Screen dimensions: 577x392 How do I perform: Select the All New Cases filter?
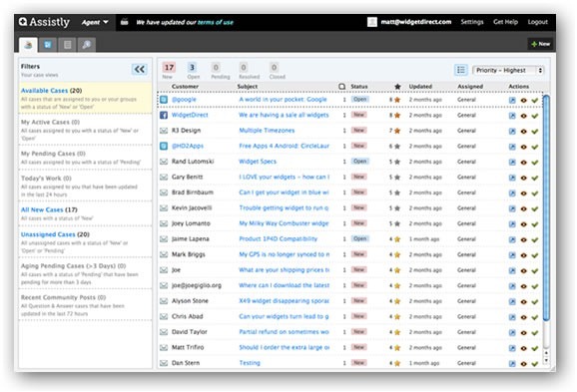[x=42, y=209]
